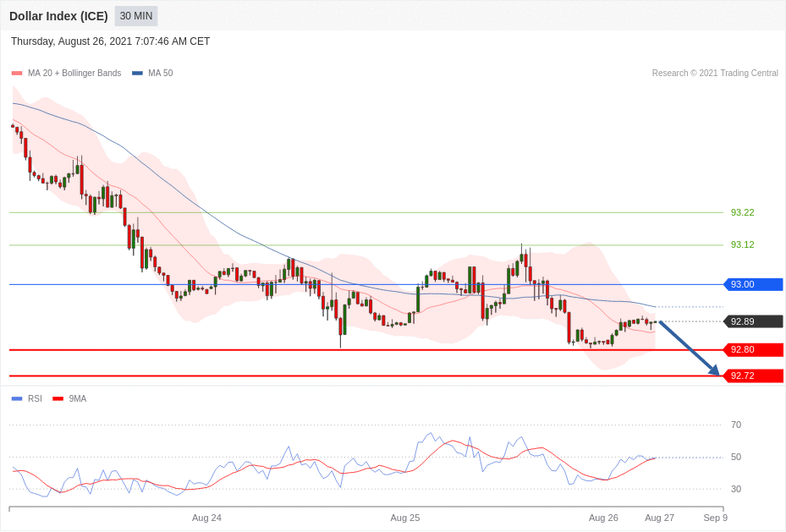The height and width of the screenshot is (532, 786).
Task: Toggle the 9MA legend label
Action: coord(78,398)
